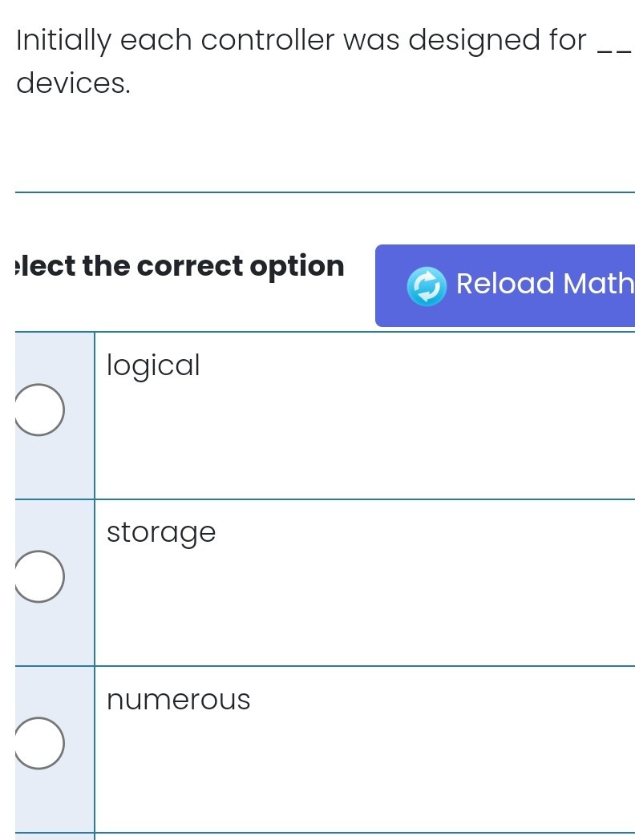
Task: Click the light-blue cell beside storage
Action: [55, 633]
